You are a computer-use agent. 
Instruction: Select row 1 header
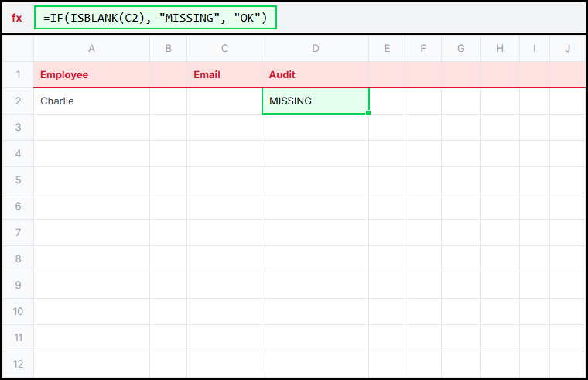pyautogui.click(x=18, y=74)
